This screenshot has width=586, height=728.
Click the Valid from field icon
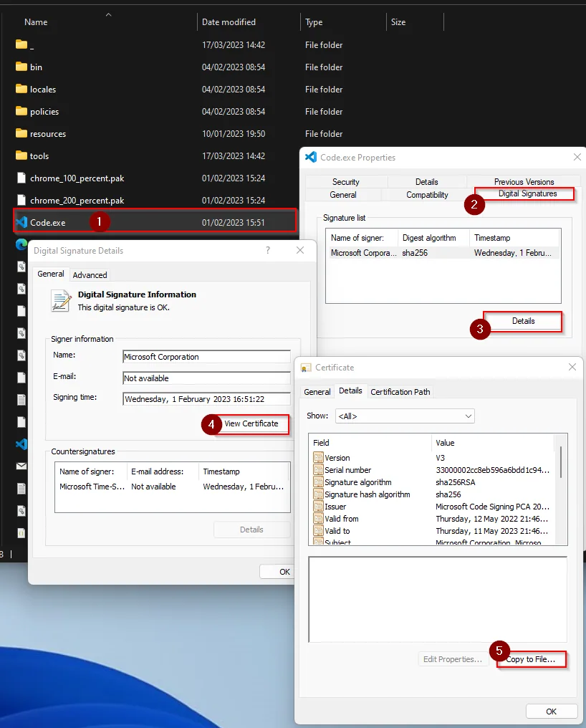point(318,518)
